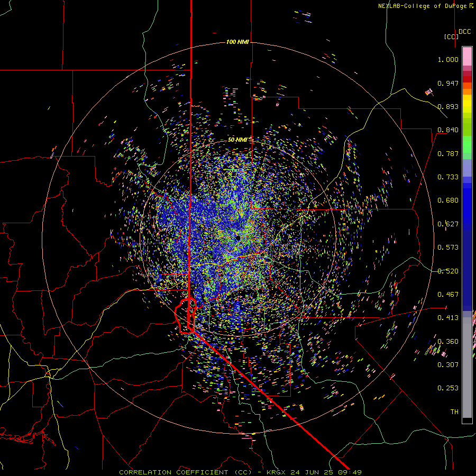
Task: Select the 0.893 legend value
Action: click(448, 106)
